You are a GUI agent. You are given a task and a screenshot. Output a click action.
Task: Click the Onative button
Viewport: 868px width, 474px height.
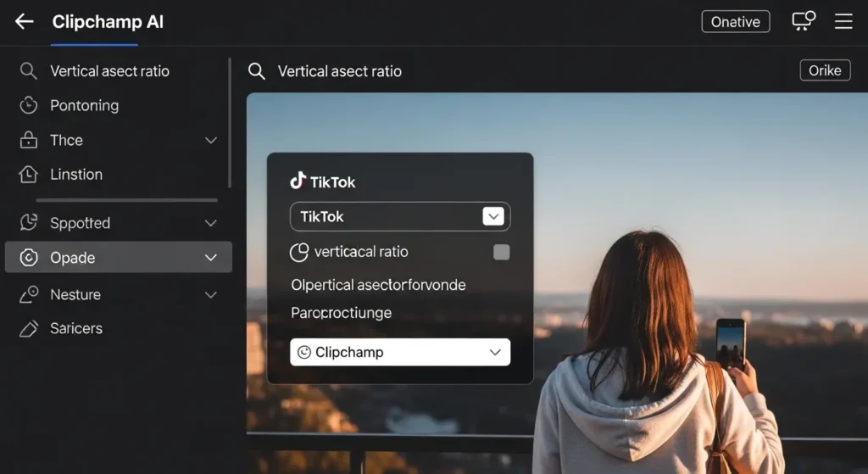[x=735, y=22]
